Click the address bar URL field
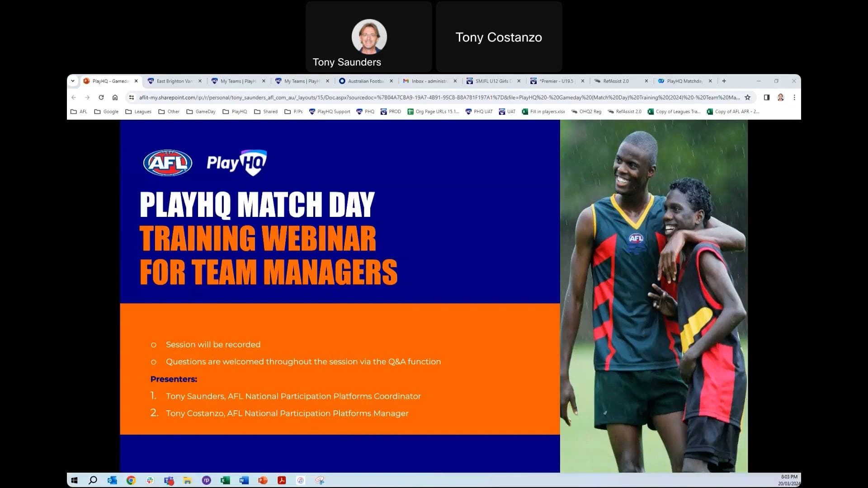 (439, 97)
